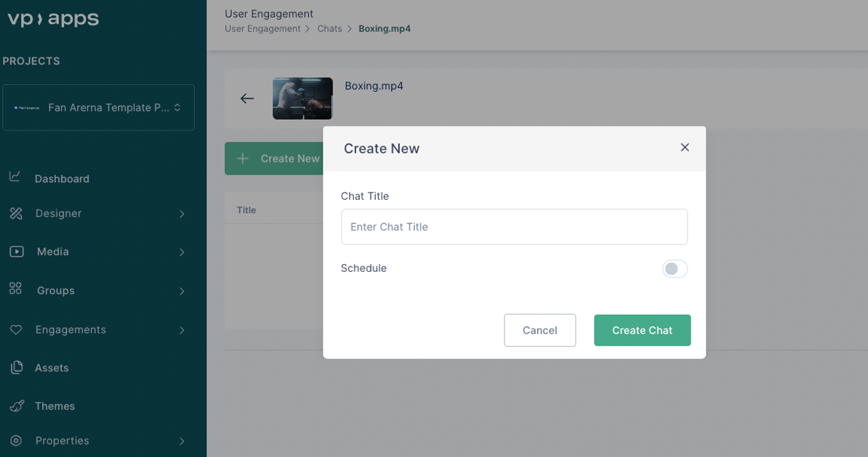Click the Create Chat button
The image size is (868, 457).
[x=642, y=330]
